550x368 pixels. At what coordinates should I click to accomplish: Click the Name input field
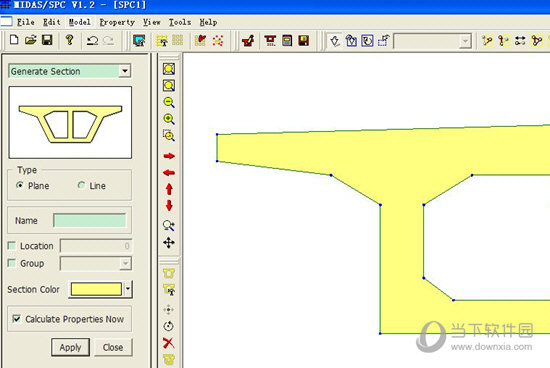coord(90,220)
